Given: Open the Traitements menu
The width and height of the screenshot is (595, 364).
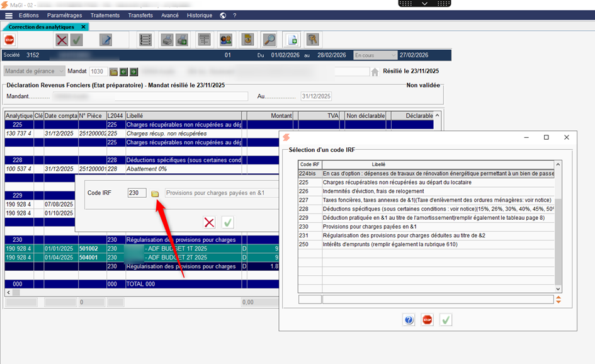Looking at the screenshot, I should click(105, 15).
